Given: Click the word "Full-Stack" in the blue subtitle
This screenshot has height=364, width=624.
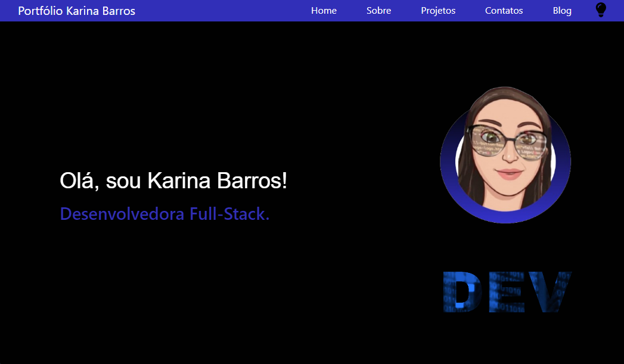Looking at the screenshot, I should tap(229, 214).
